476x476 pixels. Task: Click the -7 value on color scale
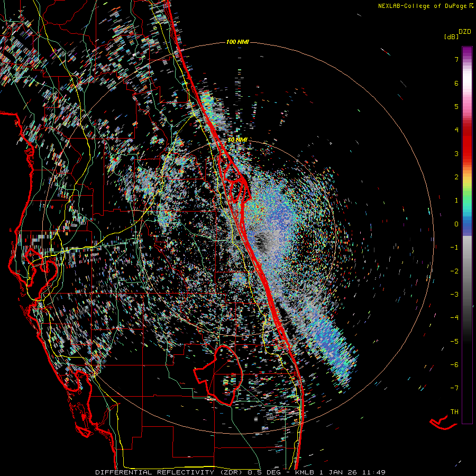pos(454,388)
